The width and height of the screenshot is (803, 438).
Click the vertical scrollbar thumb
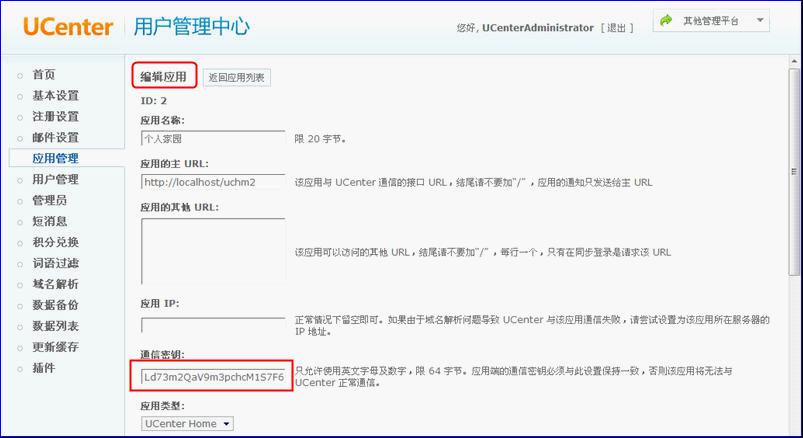tap(794, 172)
